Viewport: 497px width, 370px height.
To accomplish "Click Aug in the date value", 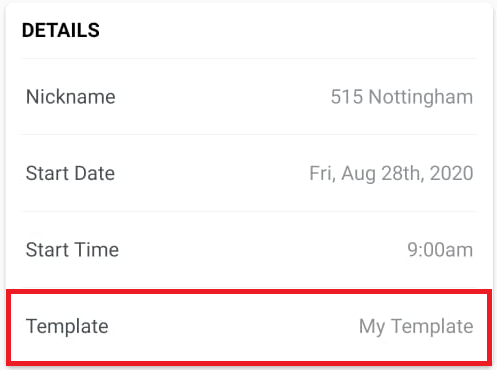I will pyautogui.click(x=358, y=175).
